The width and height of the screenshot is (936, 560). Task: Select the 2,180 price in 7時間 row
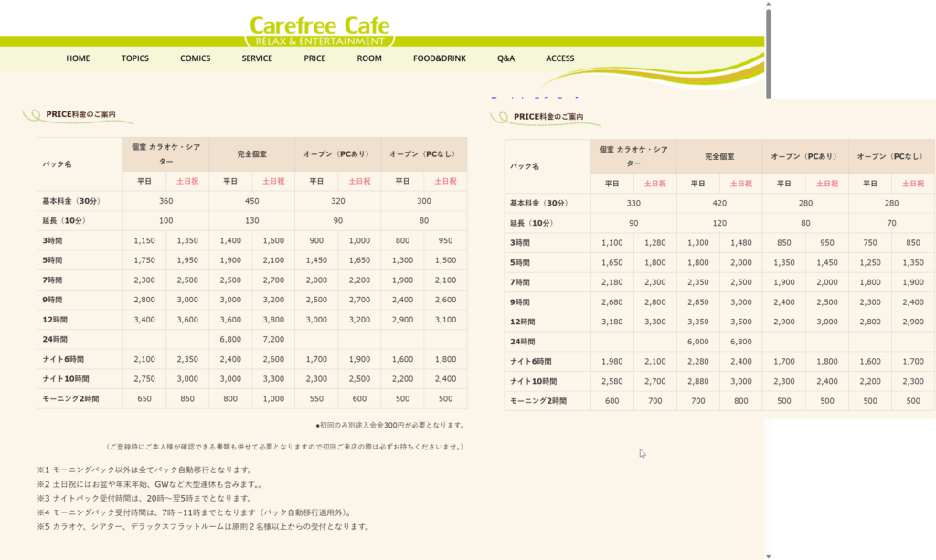tap(612, 282)
